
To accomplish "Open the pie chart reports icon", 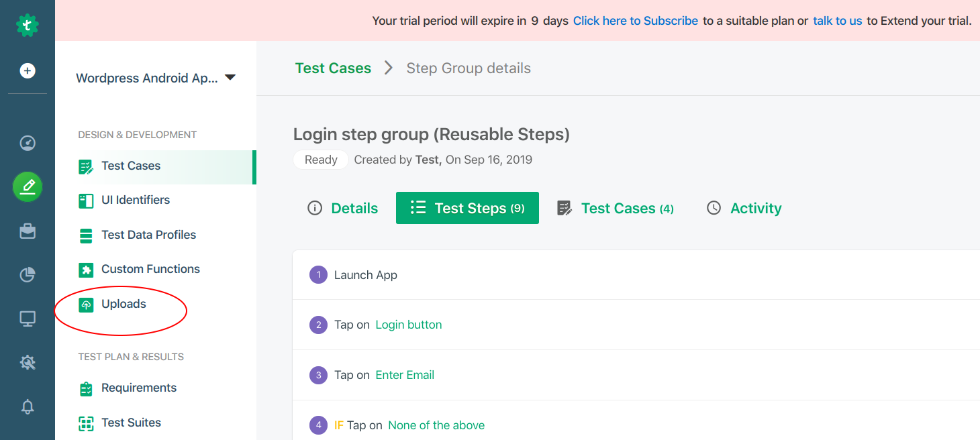I will pos(28,274).
